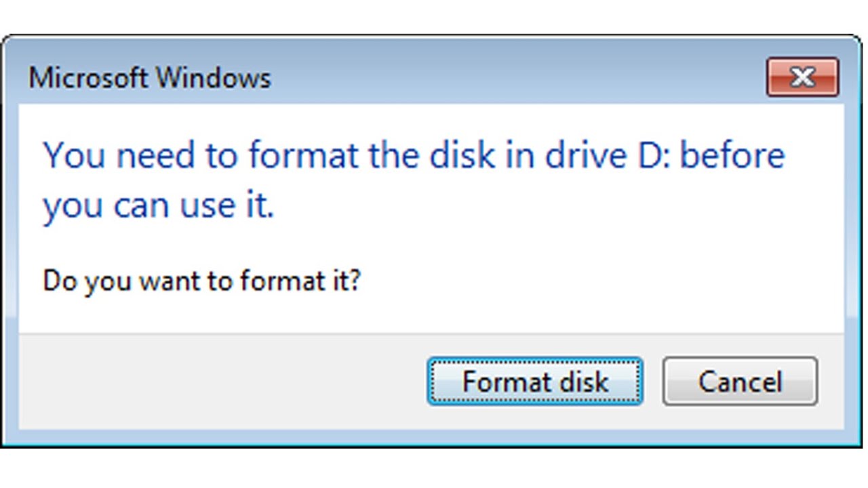Click the word 'Windows' in title bar
The image size is (868, 488).
pyautogui.click(x=213, y=78)
